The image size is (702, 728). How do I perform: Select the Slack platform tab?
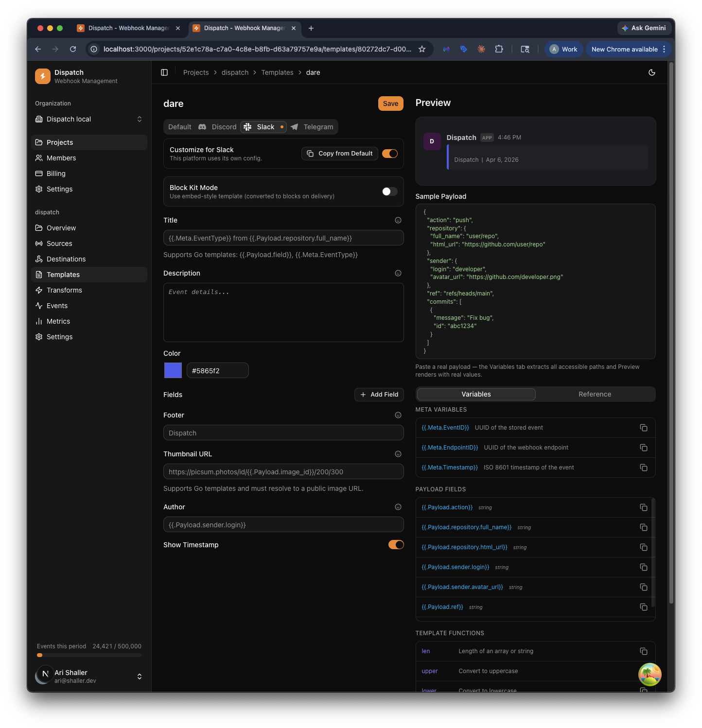(263, 127)
